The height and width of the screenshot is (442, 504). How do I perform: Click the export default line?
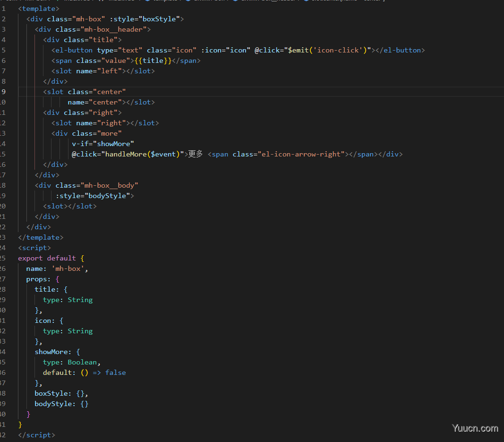coord(51,258)
